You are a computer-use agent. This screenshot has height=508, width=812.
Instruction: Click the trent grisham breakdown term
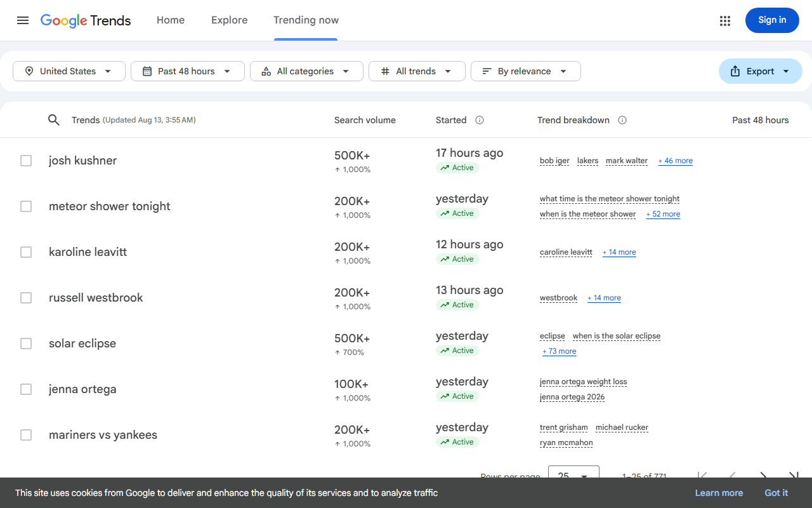pyautogui.click(x=564, y=427)
